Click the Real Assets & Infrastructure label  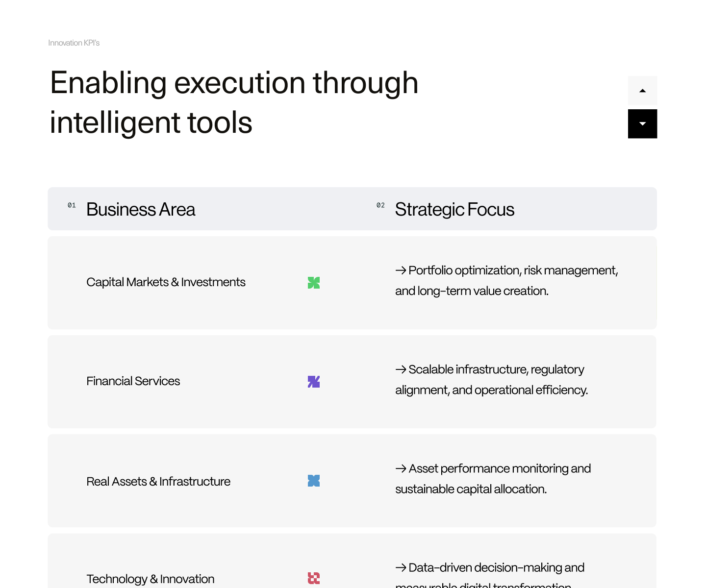(x=158, y=482)
